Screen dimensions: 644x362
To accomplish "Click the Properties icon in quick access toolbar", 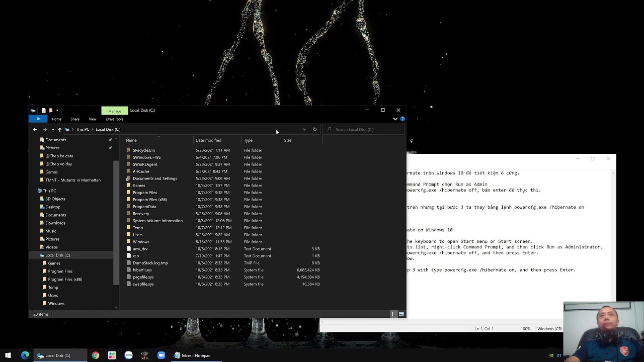I will click(x=44, y=110).
